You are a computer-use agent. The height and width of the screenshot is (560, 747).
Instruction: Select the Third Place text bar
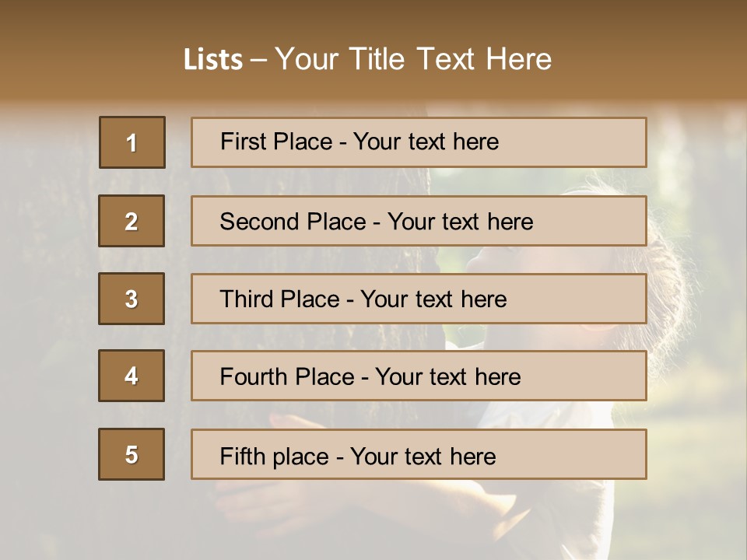coord(419,299)
